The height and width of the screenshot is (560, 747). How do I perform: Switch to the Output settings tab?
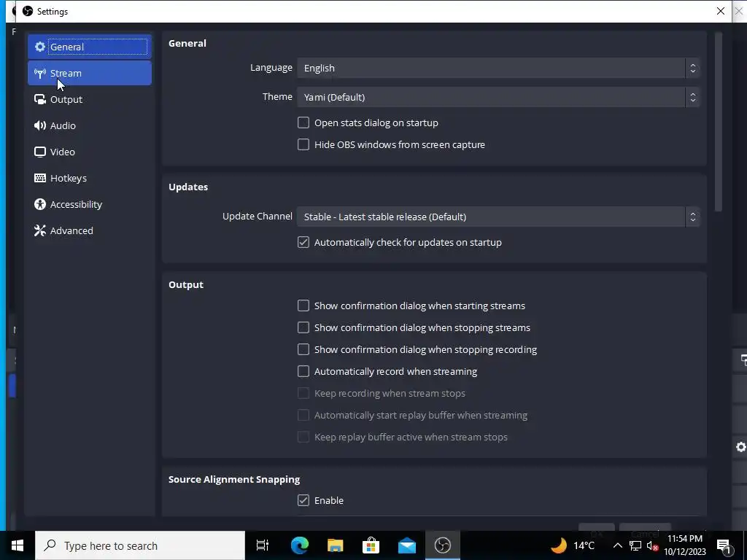click(90, 99)
